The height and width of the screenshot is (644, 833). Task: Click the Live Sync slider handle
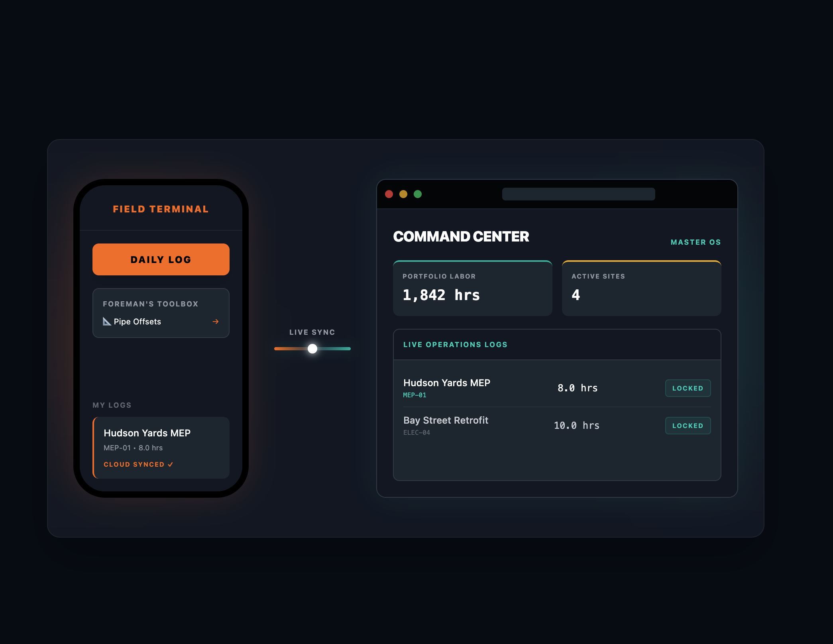click(x=312, y=349)
